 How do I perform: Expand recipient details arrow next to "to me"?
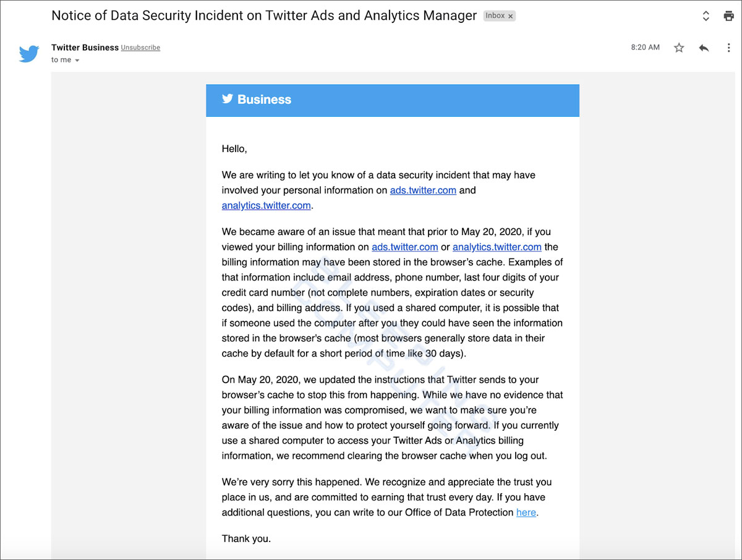(77, 61)
